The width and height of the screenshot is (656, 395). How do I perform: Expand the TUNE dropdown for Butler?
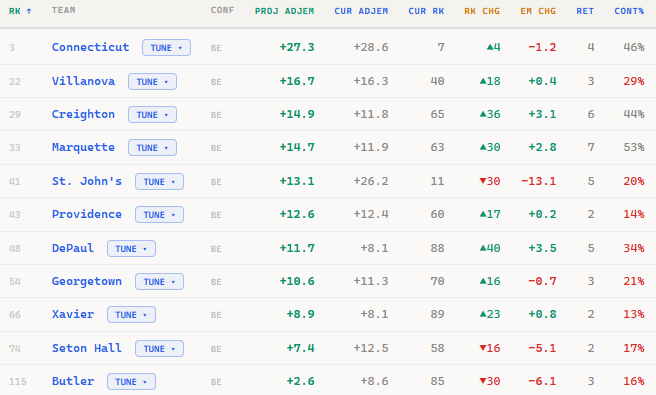point(131,381)
